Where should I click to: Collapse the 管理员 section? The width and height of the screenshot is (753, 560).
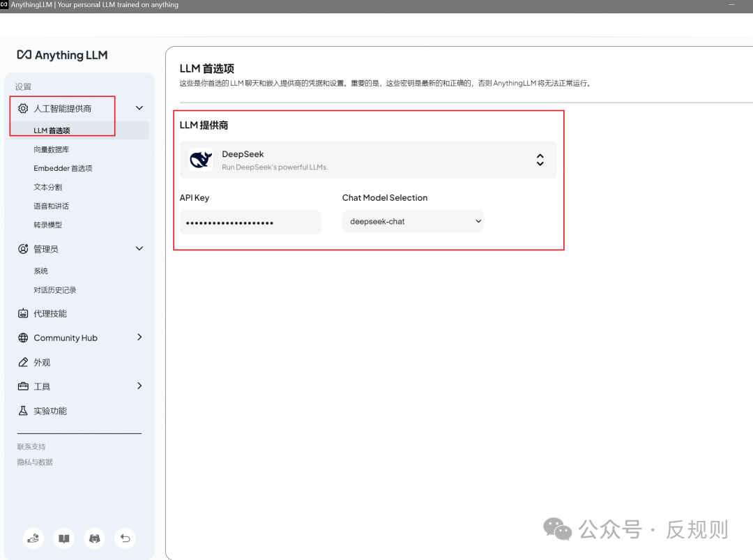[139, 248]
